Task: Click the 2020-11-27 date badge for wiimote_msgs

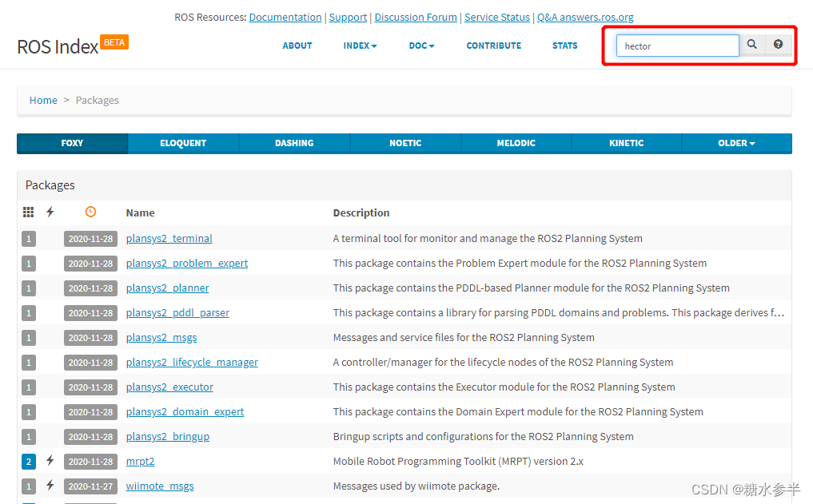Action: 91,486
